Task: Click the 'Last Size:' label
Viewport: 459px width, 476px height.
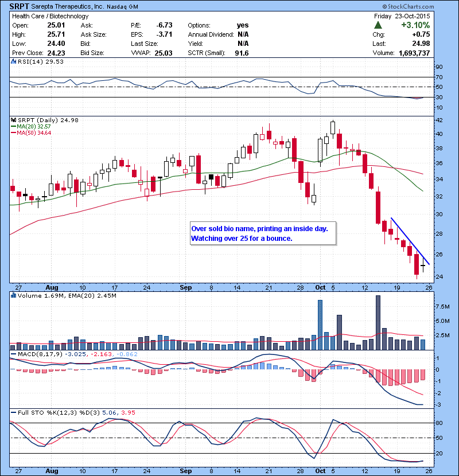Action: (144, 44)
